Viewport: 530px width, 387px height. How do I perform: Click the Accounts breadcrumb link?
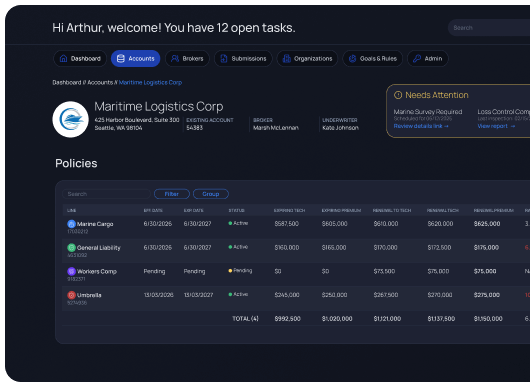(x=100, y=82)
